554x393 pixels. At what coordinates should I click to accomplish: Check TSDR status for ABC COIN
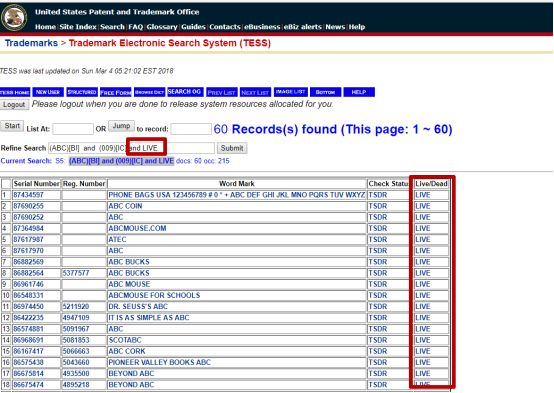[378, 206]
